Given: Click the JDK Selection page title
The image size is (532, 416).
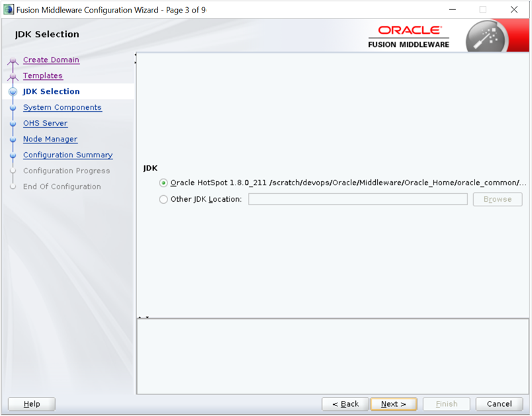Looking at the screenshot, I should click(x=47, y=34).
